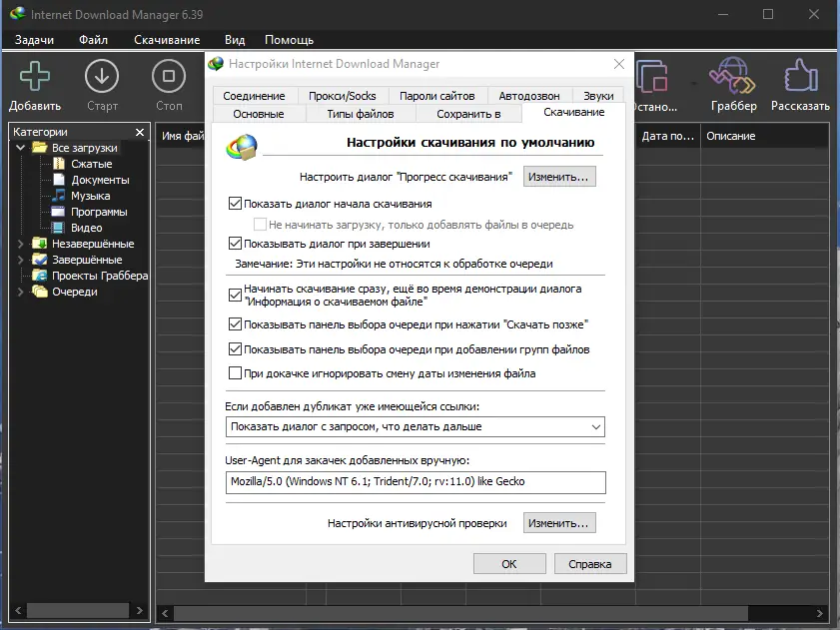Click the Незавершённые folder icon
The height and width of the screenshot is (630, 840).
40,244
